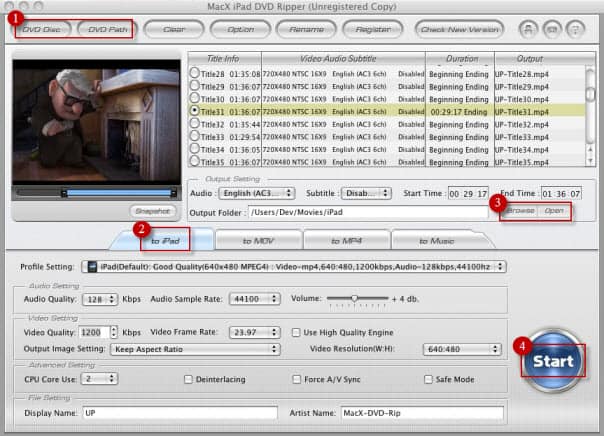Screen dimensions: 604x436
Task: Select the Title29 radio button
Action: pyautogui.click(x=195, y=86)
